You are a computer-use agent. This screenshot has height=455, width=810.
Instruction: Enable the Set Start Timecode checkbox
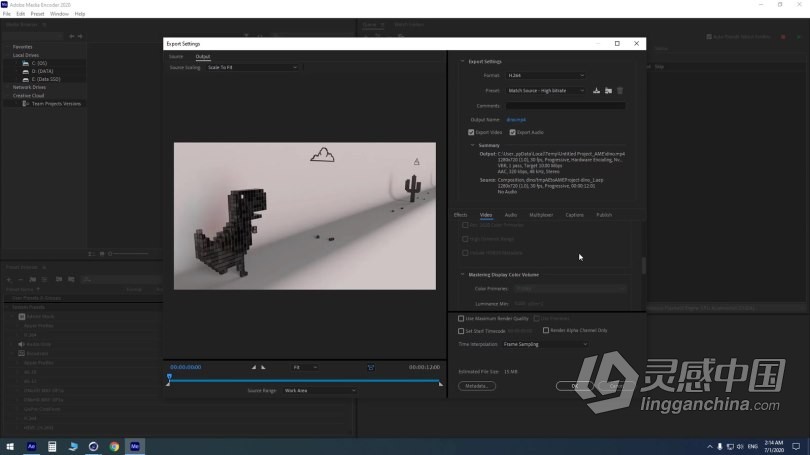461,331
